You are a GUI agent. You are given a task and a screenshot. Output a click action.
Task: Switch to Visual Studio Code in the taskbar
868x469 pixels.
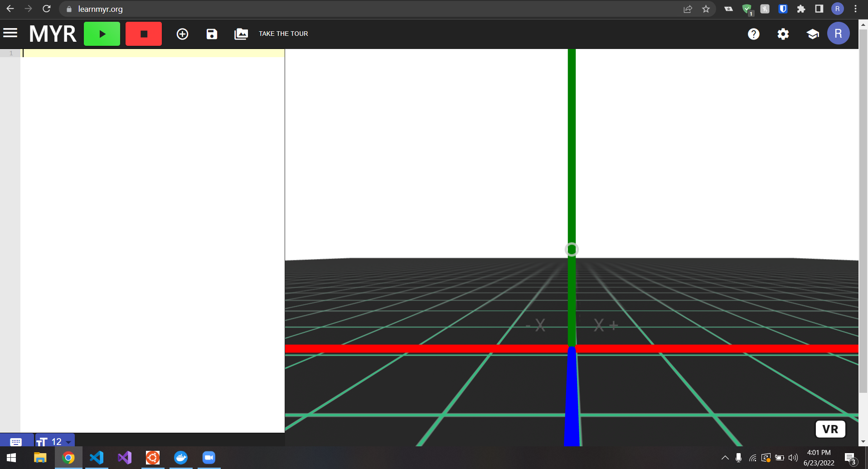(x=97, y=458)
